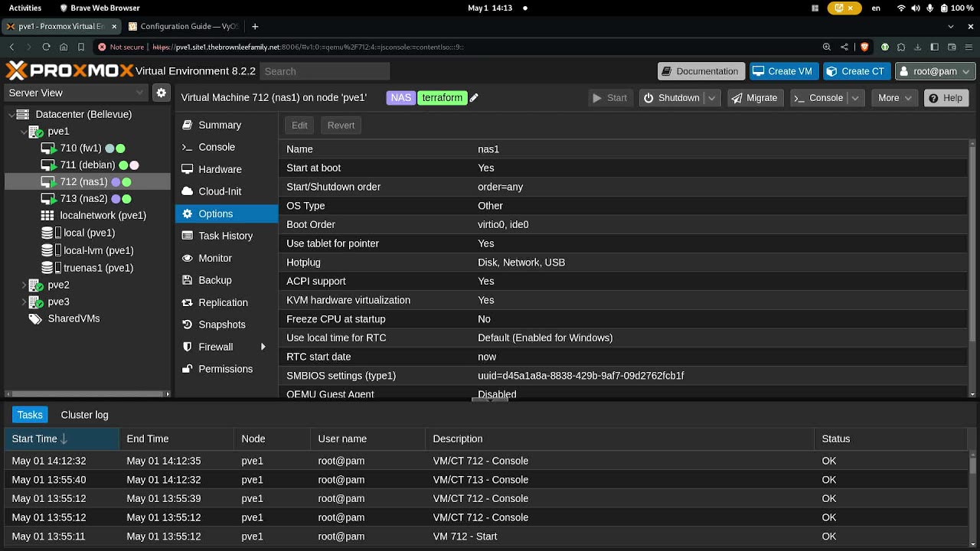
Task: Expand the Firewall submenu arrow
Action: pyautogui.click(x=263, y=347)
